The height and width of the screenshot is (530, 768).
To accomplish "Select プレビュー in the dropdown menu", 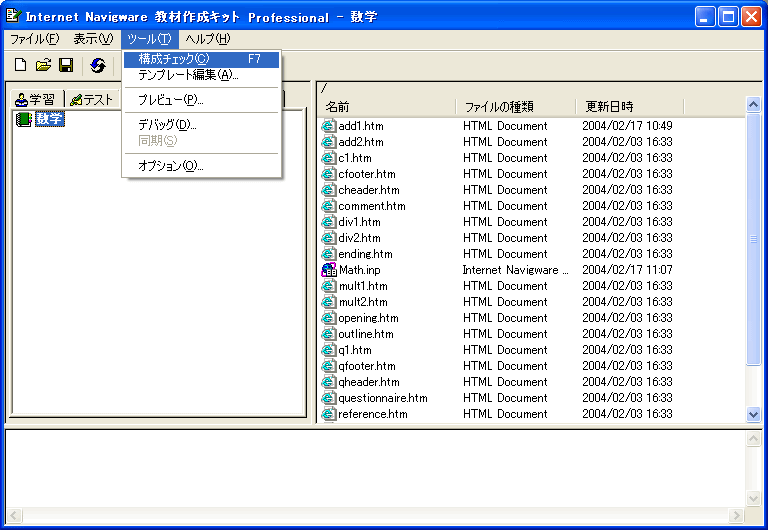I will coord(170,100).
